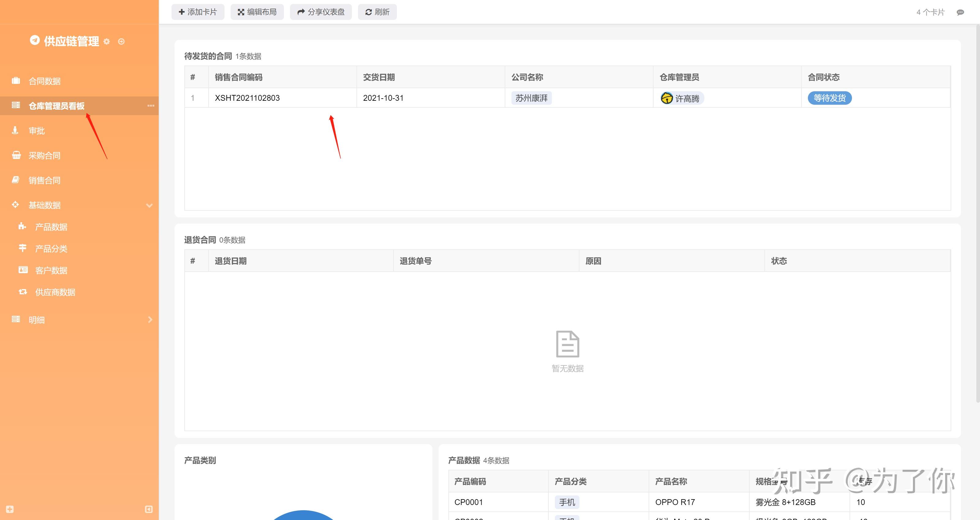Click the 分享仪表盘 button
Image resolution: width=980 pixels, height=520 pixels.
click(x=321, y=12)
